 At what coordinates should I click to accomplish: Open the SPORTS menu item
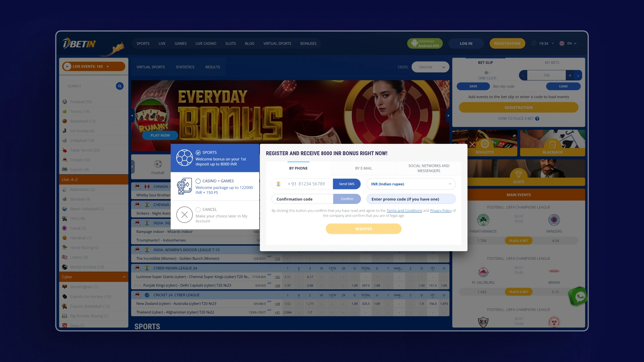[143, 44]
